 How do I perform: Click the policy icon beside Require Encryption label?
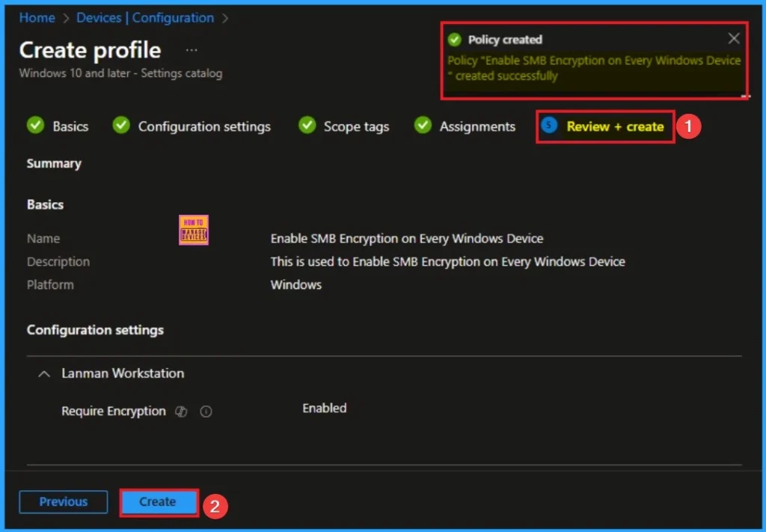tap(181, 412)
